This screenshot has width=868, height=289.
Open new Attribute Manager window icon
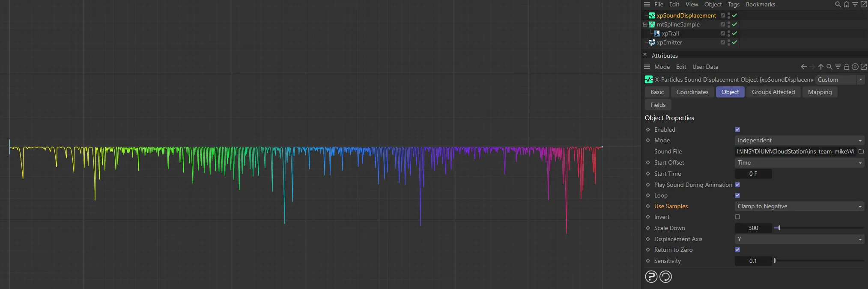click(x=864, y=67)
